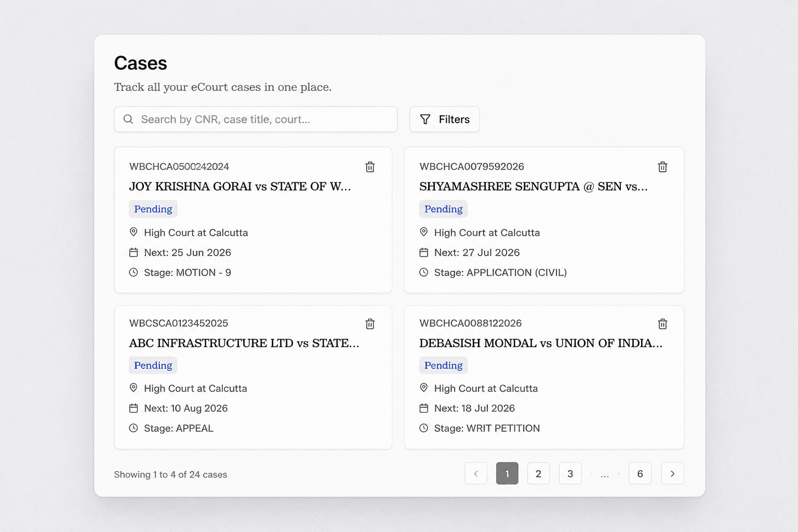This screenshot has height=532, width=798.
Task: Click Pending badge on JOY KRISHNA GORAI card
Action: pos(153,209)
